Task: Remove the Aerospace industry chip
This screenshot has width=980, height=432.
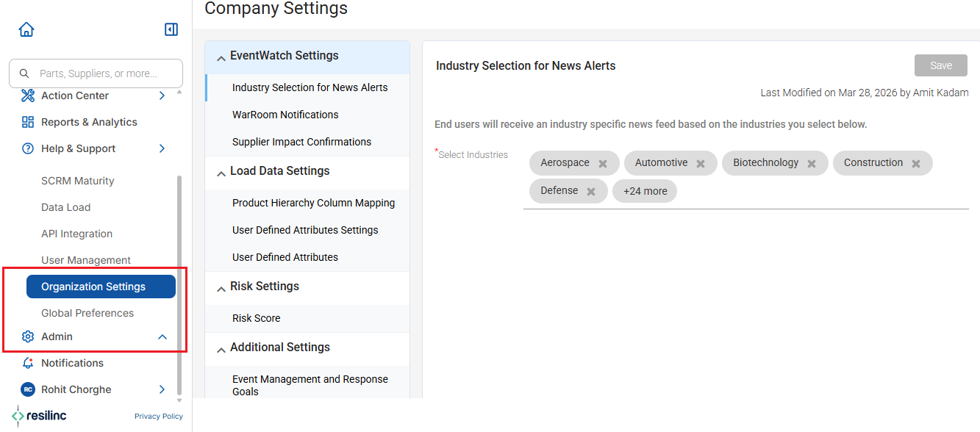Action: [x=603, y=164]
